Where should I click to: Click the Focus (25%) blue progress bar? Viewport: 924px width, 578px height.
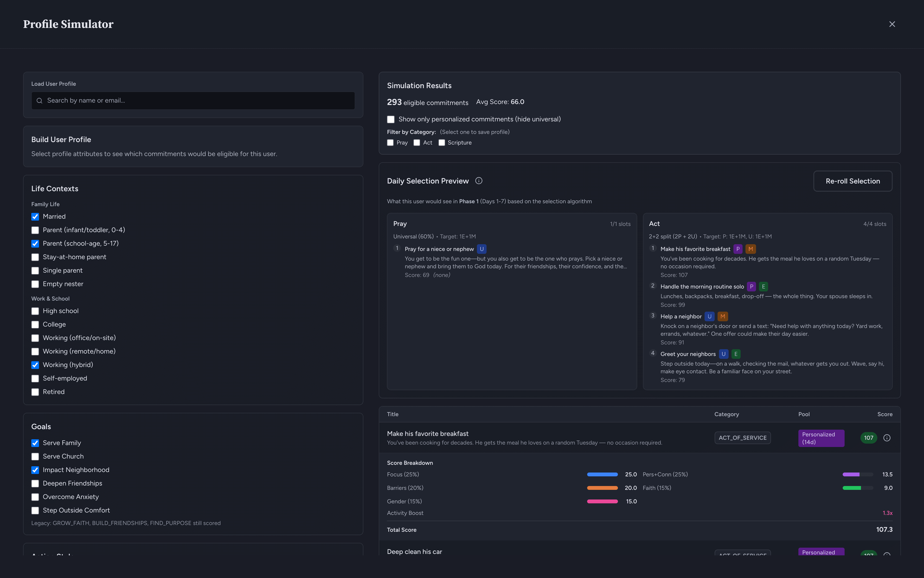(602, 474)
